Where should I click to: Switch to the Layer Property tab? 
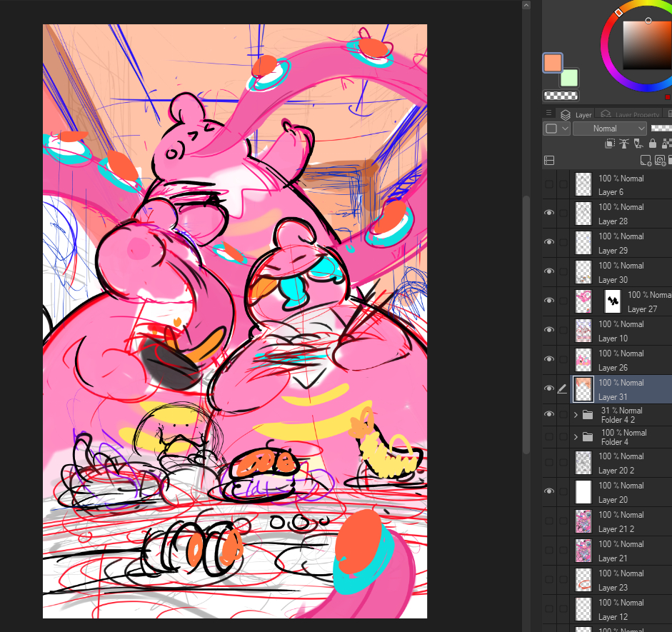click(x=628, y=114)
